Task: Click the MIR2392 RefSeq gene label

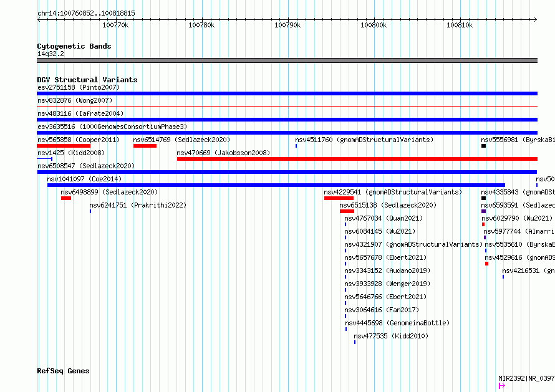Action: coord(527,378)
